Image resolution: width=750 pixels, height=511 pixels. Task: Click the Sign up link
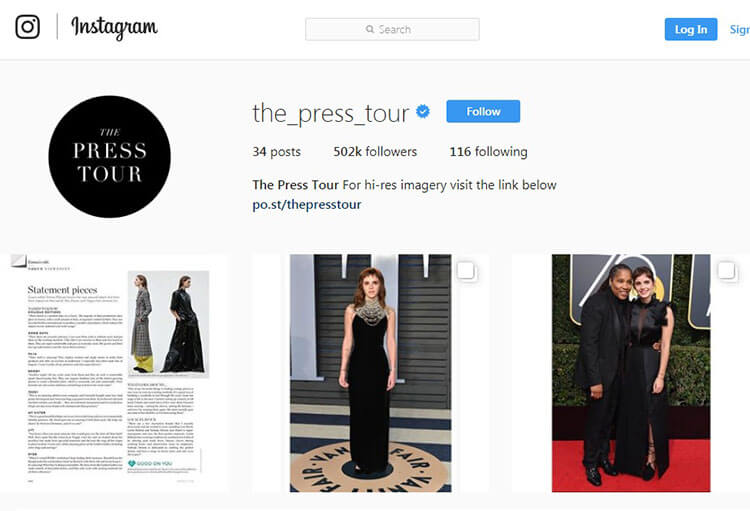(739, 29)
